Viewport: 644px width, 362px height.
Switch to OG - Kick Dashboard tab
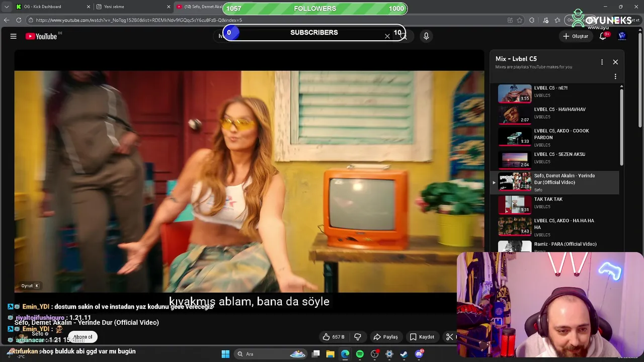coord(49,7)
